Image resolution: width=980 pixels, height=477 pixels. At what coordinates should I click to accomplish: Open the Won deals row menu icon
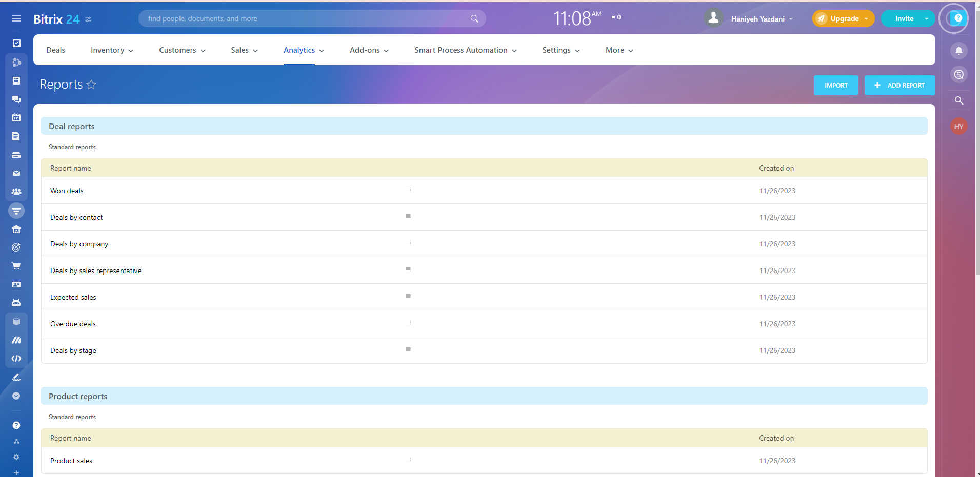409,190
